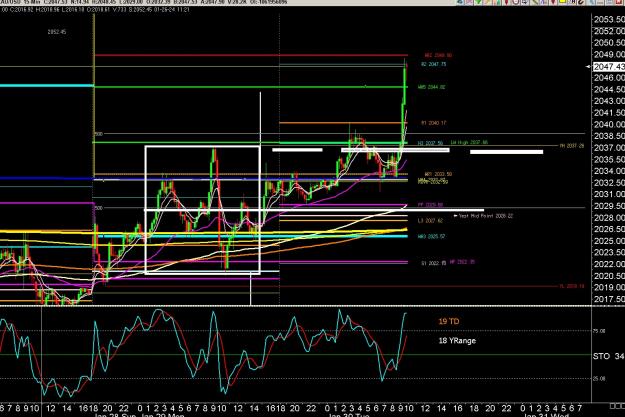
Task: Click the 2052.00 price axis value
Action: (609, 31)
